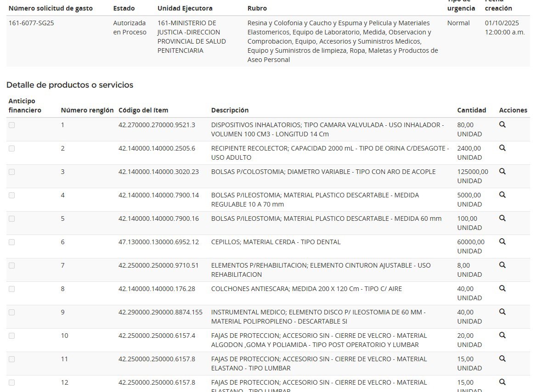Click quantity 60000,00 UNIDAD

[471, 246]
